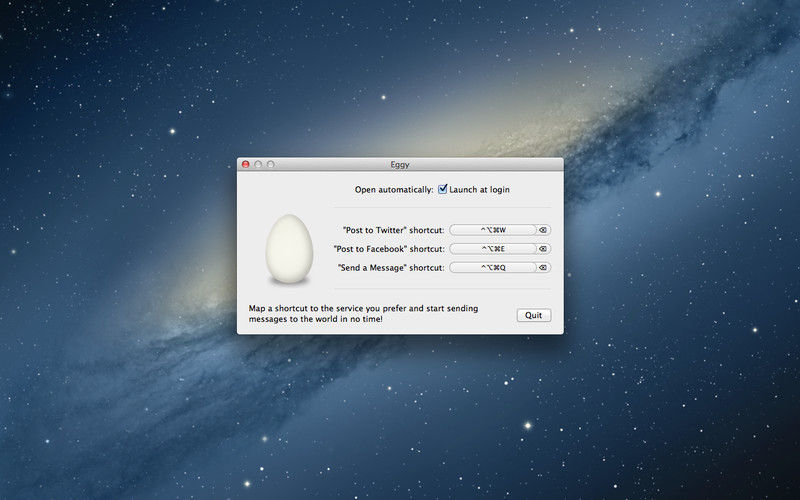This screenshot has width=800, height=500.
Task: Clear the Post to Facebook shortcut
Action: tap(543, 249)
